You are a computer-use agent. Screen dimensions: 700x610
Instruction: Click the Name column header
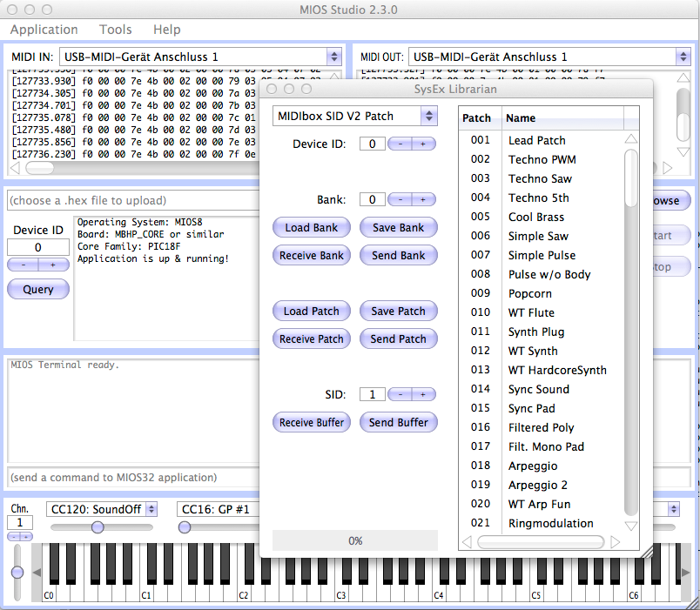point(562,118)
